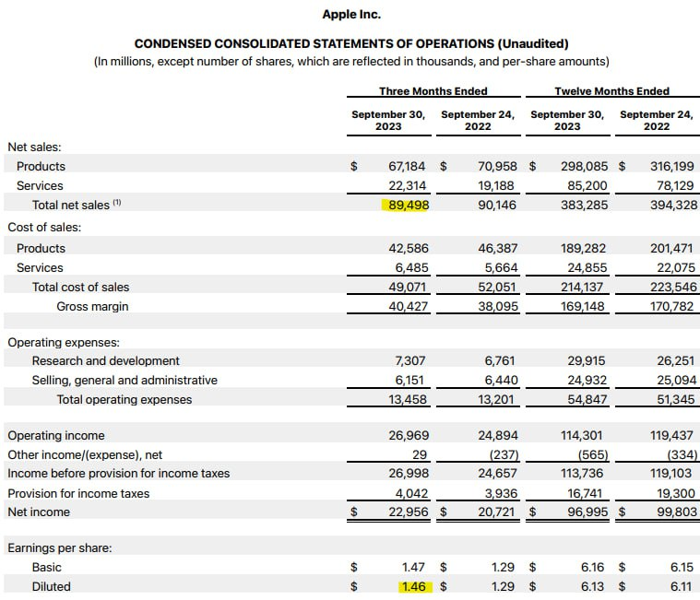Select gross margin value 38,095
This screenshot has width=700, height=600.
498,307
